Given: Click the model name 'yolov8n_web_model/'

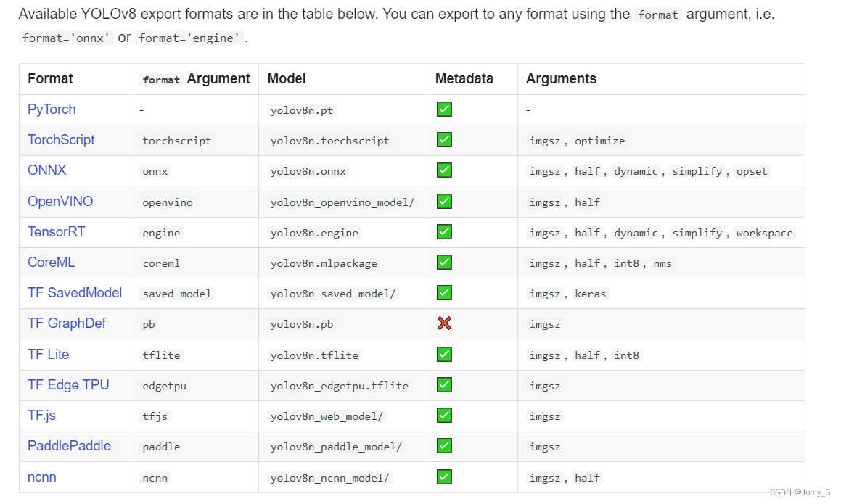Looking at the screenshot, I should [x=327, y=416].
